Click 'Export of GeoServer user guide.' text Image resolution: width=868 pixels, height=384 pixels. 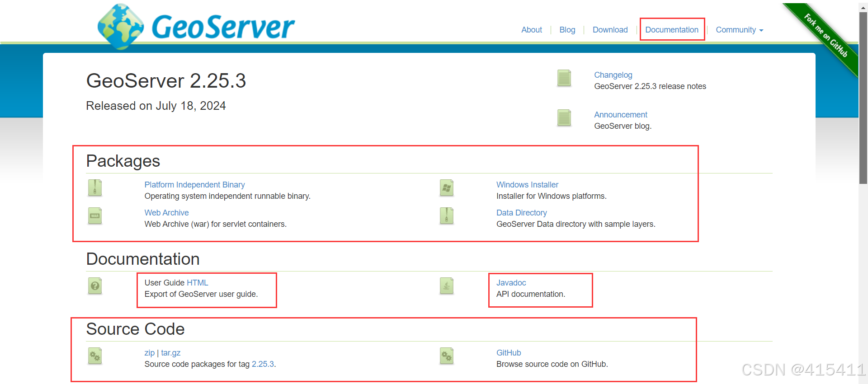(201, 294)
